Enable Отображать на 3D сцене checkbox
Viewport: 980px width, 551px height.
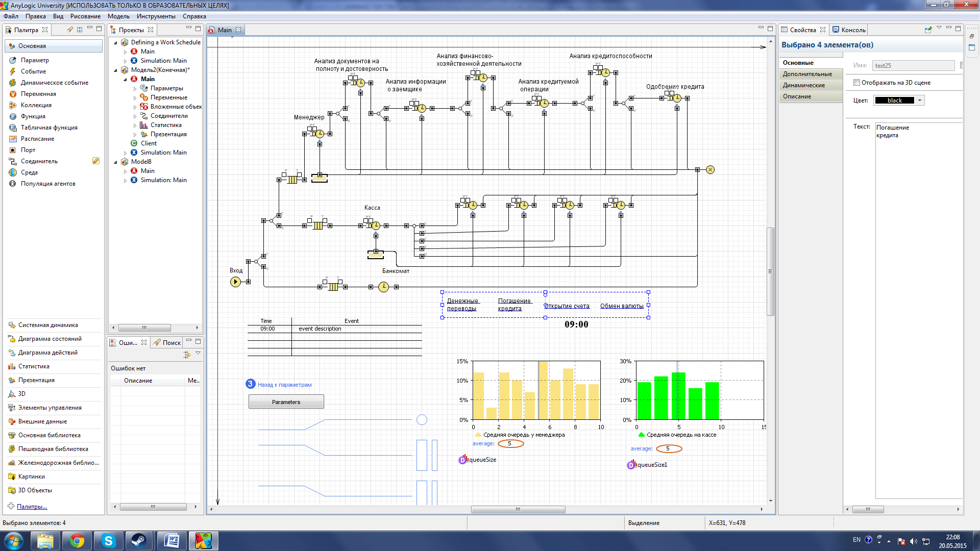857,83
